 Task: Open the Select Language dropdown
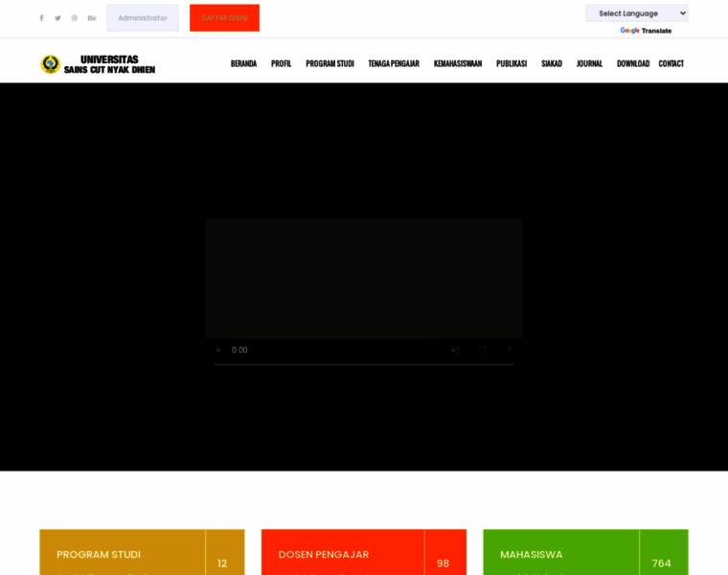[637, 13]
